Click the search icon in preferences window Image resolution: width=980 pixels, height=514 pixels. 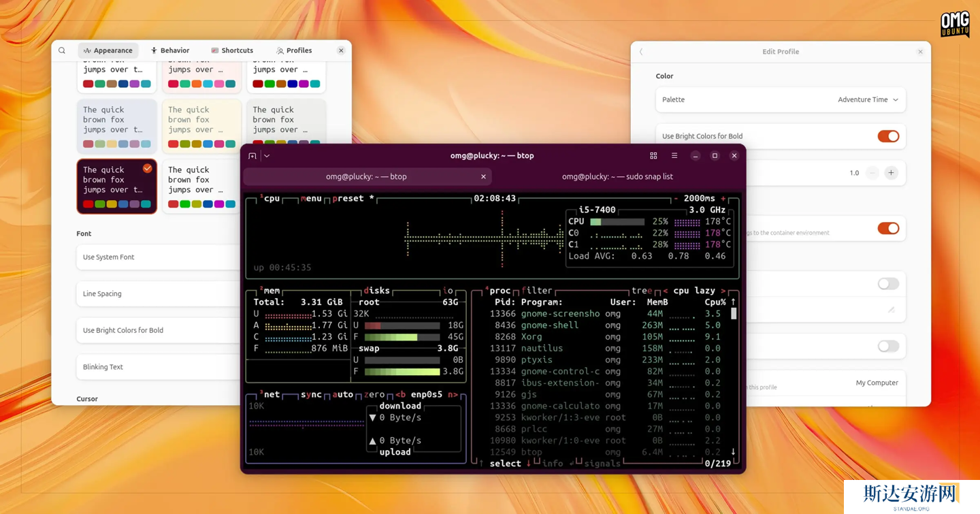click(62, 50)
